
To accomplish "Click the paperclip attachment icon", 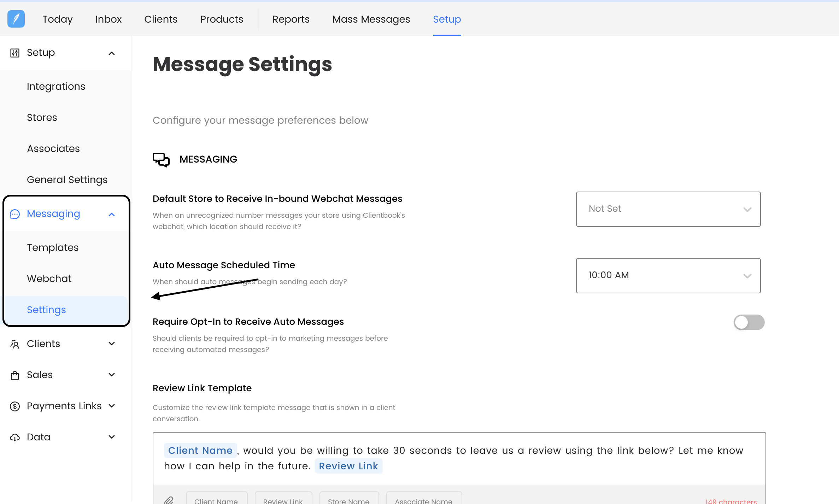I will click(x=169, y=500).
